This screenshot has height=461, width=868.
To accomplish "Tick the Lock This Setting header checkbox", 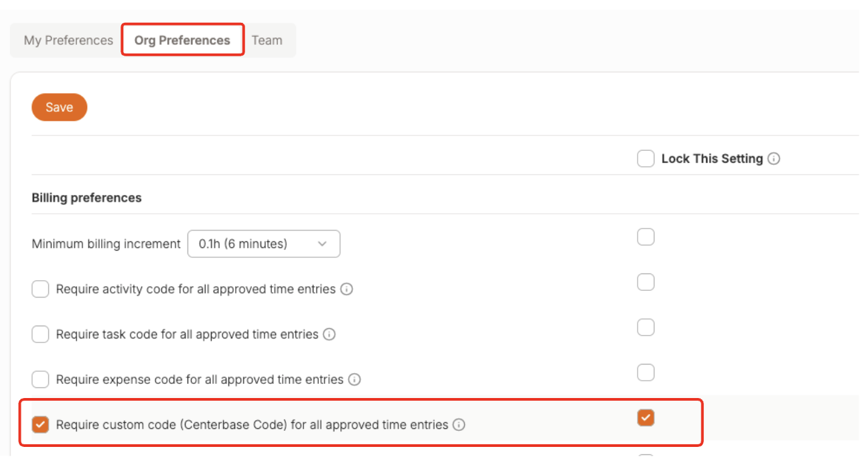I will point(646,159).
